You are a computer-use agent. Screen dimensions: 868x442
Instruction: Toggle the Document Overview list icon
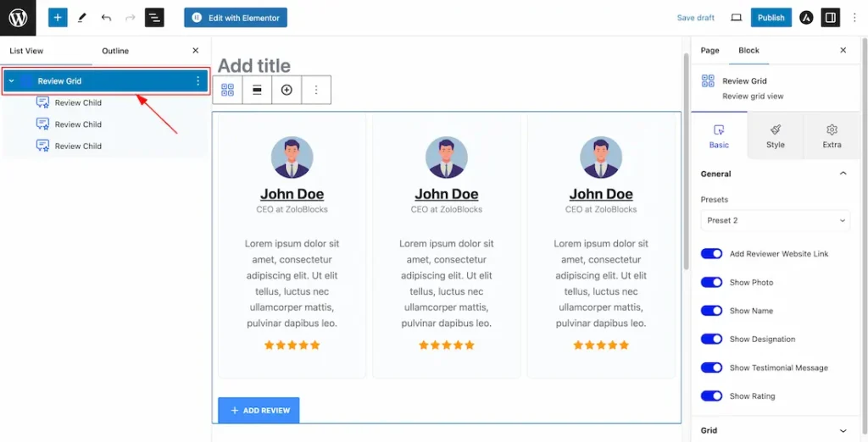[x=154, y=18]
